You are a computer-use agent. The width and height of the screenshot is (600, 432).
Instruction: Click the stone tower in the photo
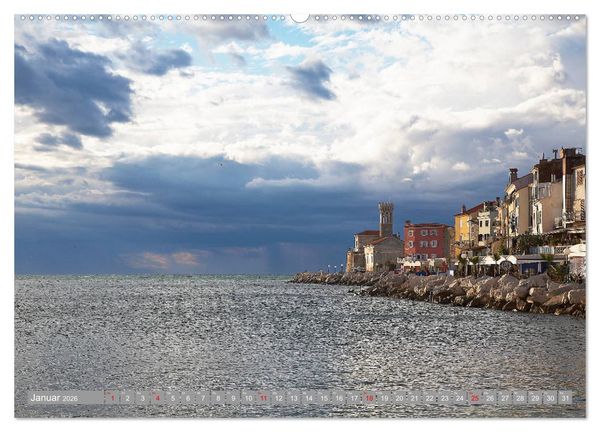click(386, 219)
